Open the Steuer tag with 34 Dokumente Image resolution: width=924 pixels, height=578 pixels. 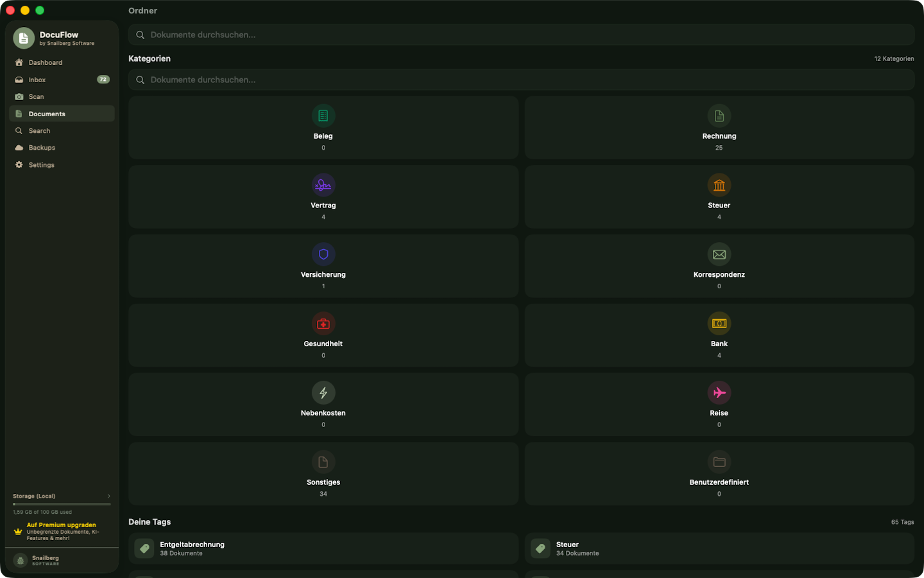coord(719,548)
